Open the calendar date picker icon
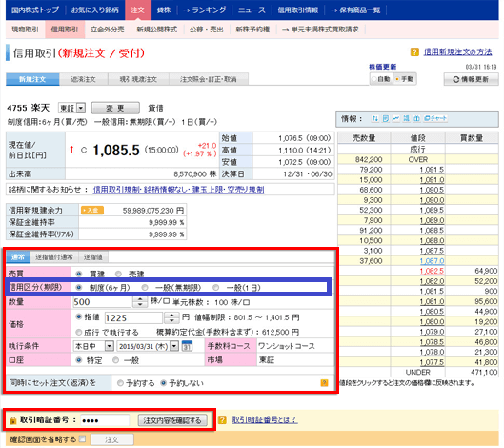Viewport: 504px width, 448px height. pyautogui.click(x=187, y=346)
